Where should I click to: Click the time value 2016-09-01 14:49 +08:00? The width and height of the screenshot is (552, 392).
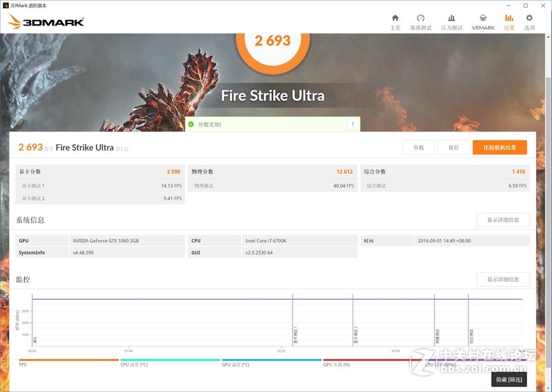click(444, 241)
